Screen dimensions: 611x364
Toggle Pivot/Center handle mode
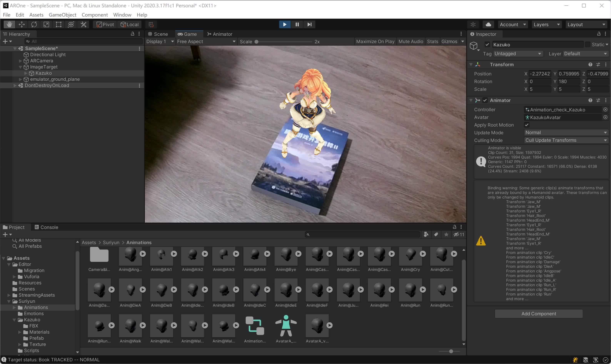[x=105, y=24]
